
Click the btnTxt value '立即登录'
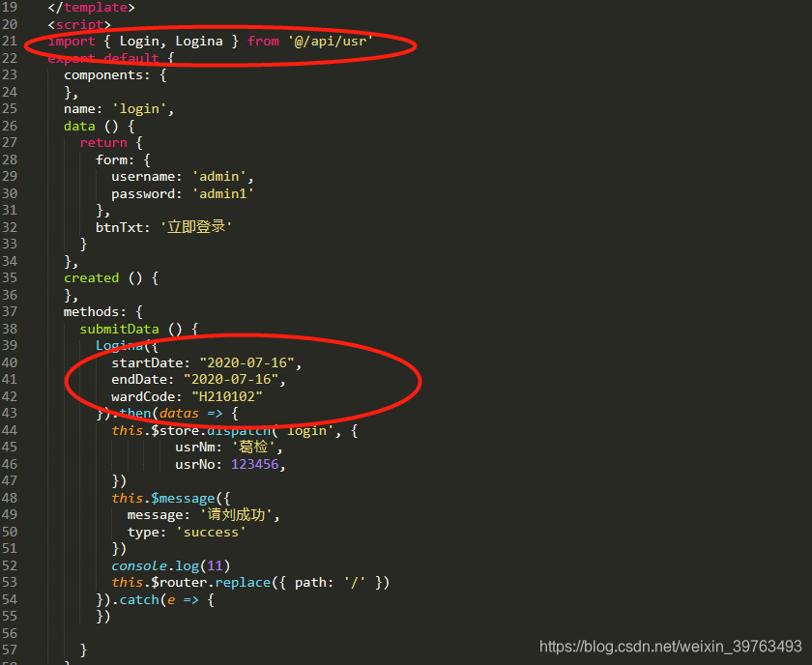pos(195,227)
